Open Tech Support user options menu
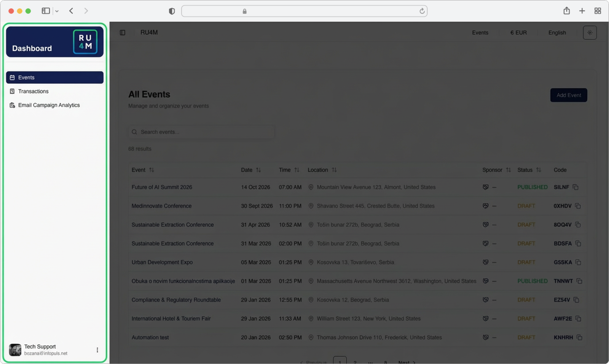 97,350
